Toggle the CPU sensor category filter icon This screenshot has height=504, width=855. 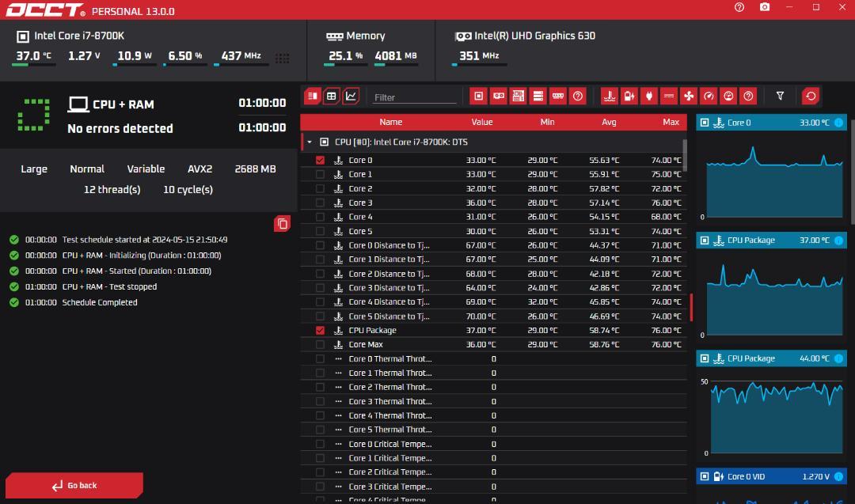pos(479,97)
